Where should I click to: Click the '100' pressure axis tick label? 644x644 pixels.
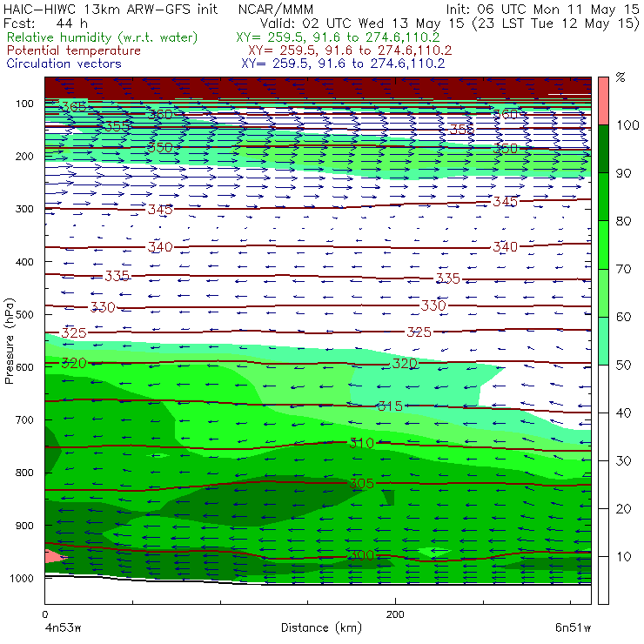coord(24,104)
